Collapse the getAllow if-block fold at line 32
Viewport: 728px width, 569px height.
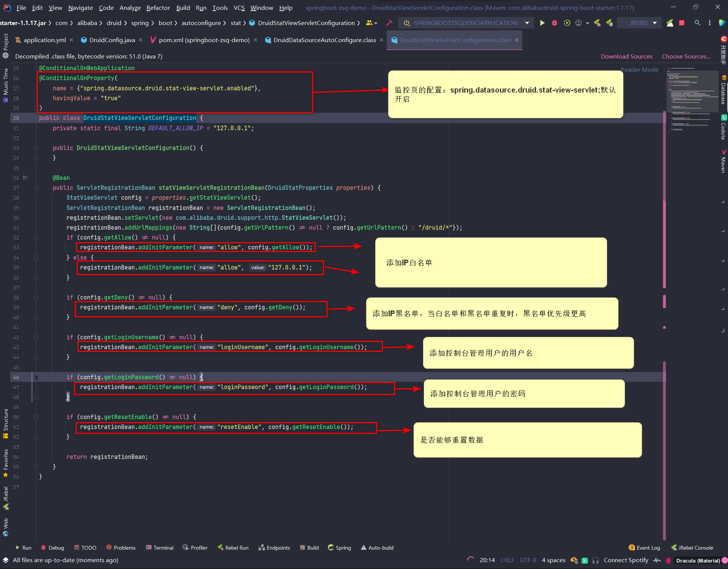36,238
